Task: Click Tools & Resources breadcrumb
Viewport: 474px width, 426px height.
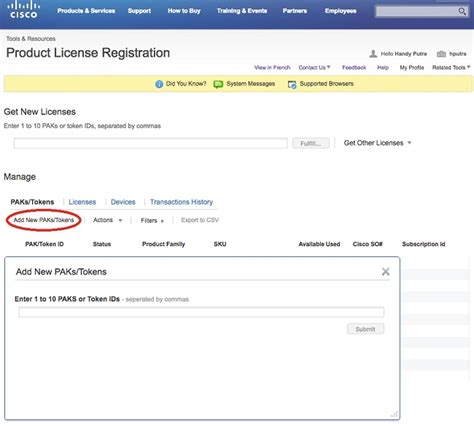Action: tap(31, 39)
